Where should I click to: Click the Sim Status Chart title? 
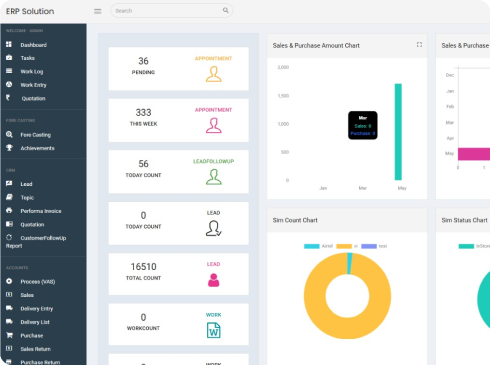pos(464,220)
